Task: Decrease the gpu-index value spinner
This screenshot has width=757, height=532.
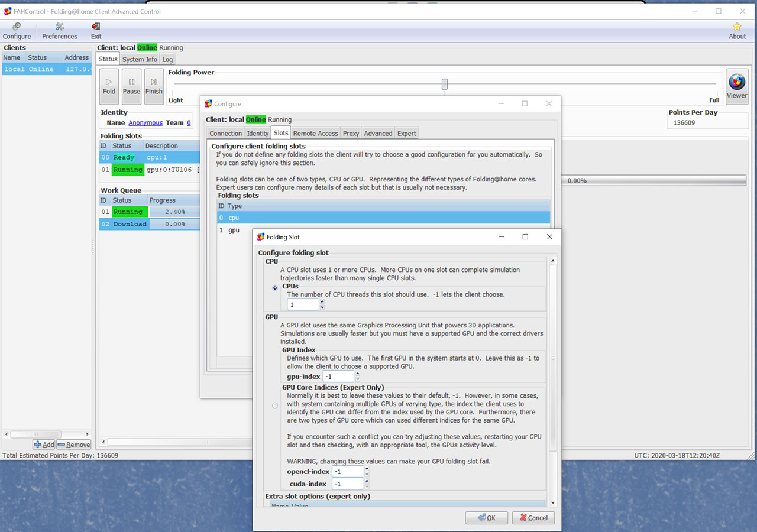Action: click(x=358, y=379)
